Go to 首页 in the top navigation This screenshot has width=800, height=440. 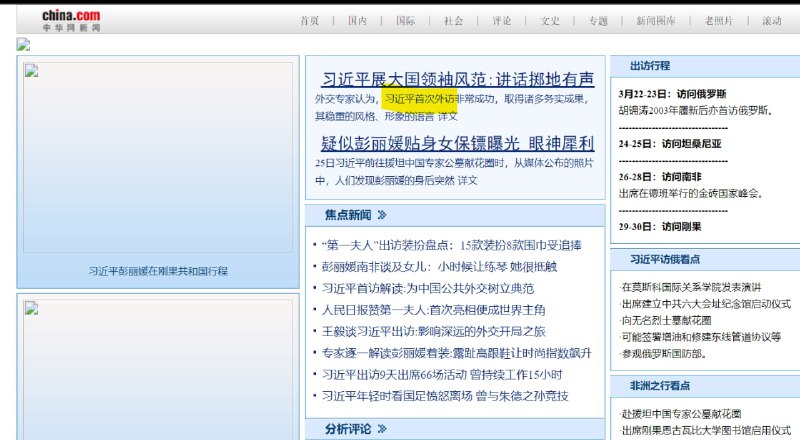coord(309,21)
